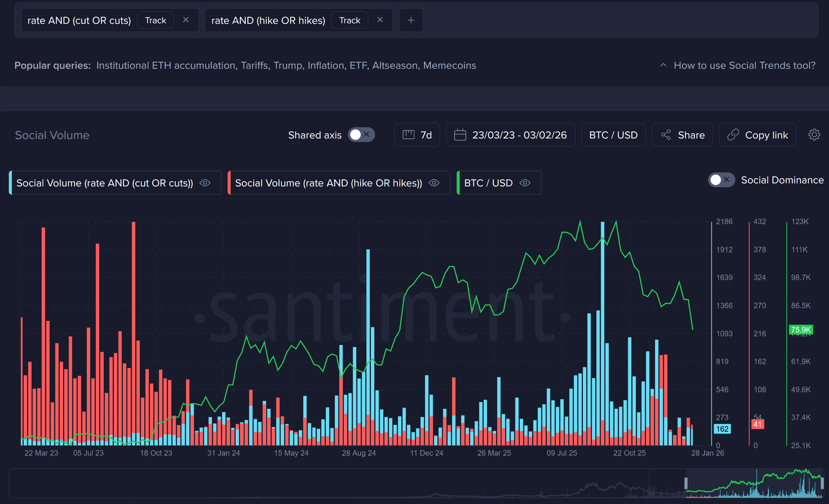Toggle BTC / USD line visibility
This screenshot has width=829, height=504.
525,183
